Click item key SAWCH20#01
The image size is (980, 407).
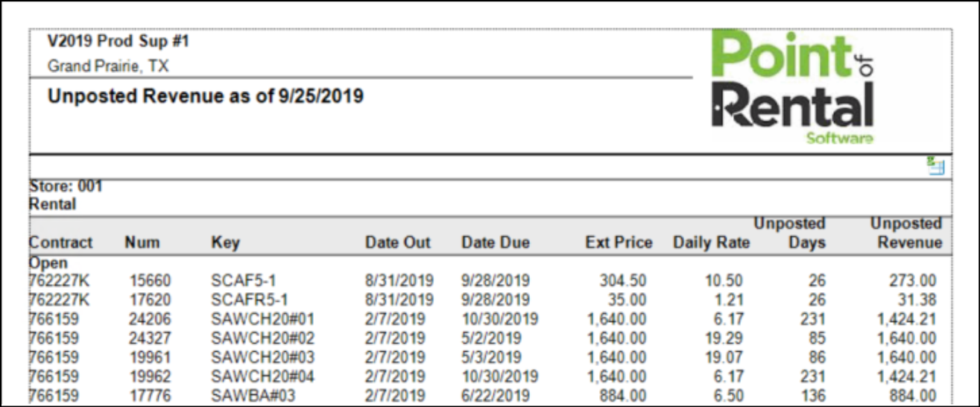(x=262, y=320)
